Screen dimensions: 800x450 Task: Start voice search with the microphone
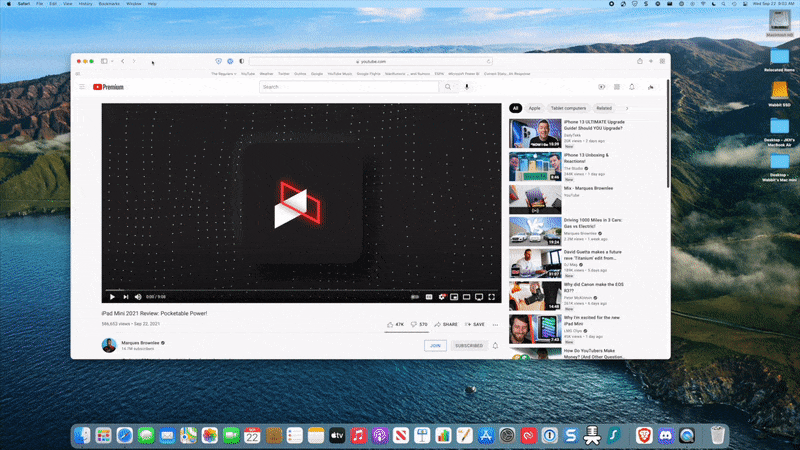coord(466,87)
